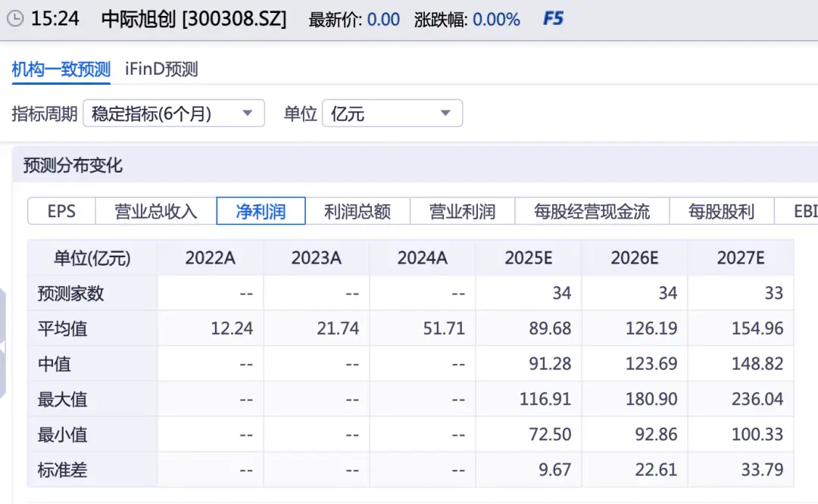
Task: Open the 利润总额 metric view
Action: point(356,212)
